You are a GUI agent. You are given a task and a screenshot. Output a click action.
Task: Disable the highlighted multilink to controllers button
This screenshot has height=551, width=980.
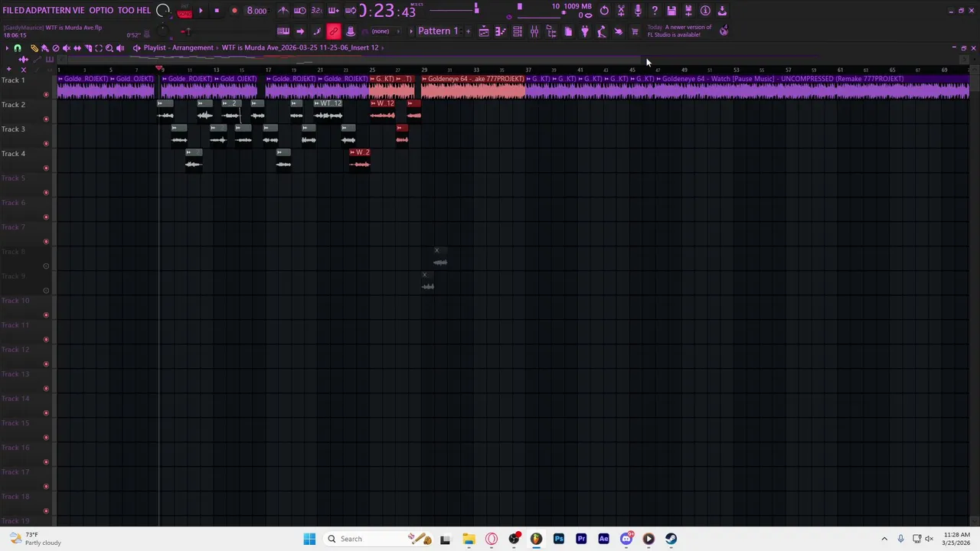pos(334,31)
